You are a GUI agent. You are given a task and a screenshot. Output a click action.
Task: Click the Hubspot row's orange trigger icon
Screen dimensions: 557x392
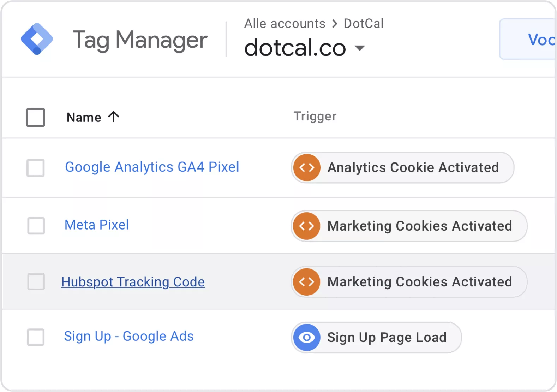(x=307, y=282)
